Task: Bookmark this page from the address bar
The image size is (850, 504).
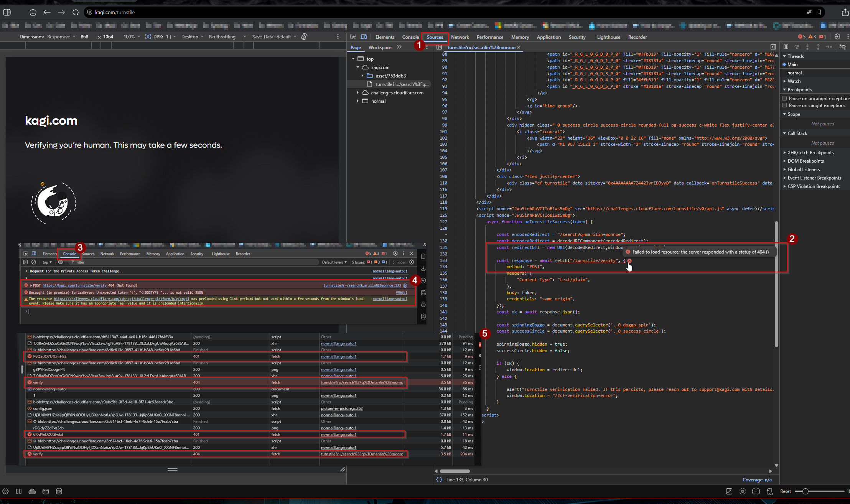Action: pos(819,12)
